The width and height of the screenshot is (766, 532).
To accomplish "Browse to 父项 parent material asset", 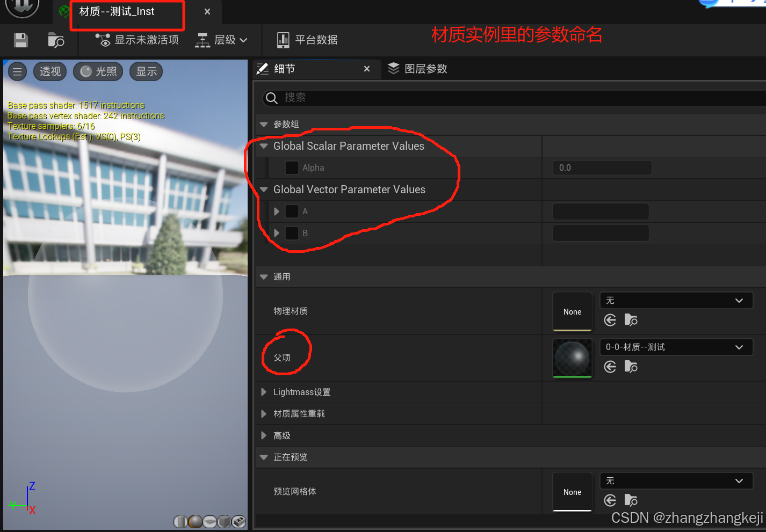I will click(x=631, y=367).
